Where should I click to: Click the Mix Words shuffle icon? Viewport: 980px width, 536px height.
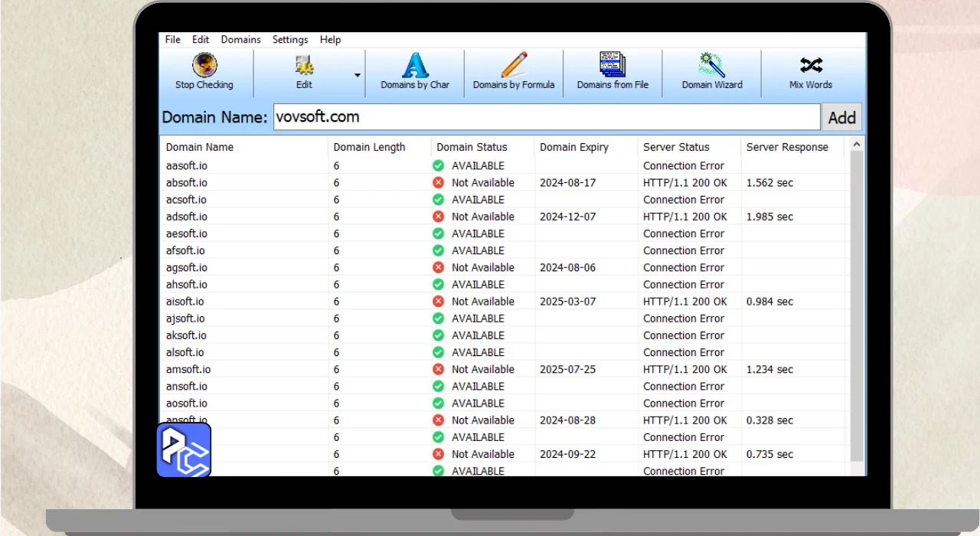point(811,66)
